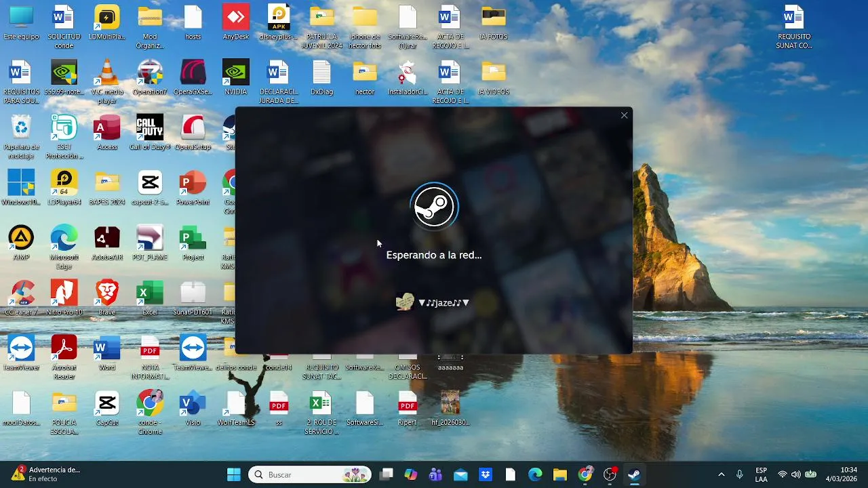This screenshot has width=868, height=488.
Task: Select the ESET Protección icon
Action: tap(64, 138)
